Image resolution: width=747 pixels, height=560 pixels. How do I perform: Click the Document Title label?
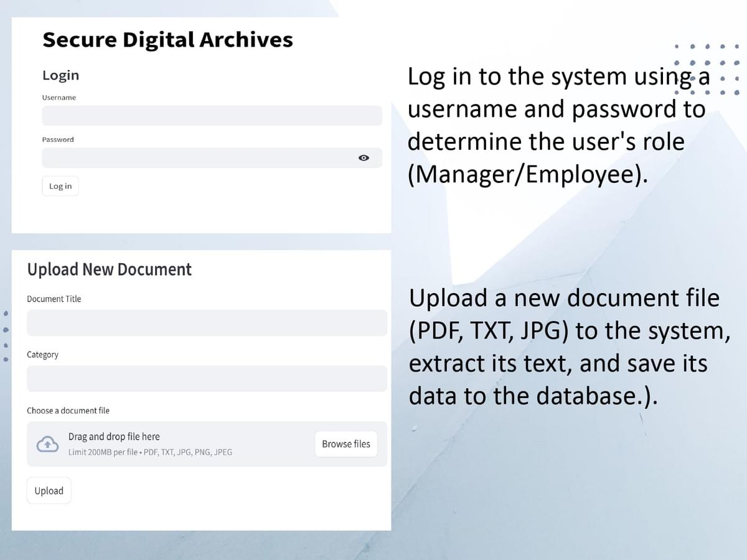[54, 299]
